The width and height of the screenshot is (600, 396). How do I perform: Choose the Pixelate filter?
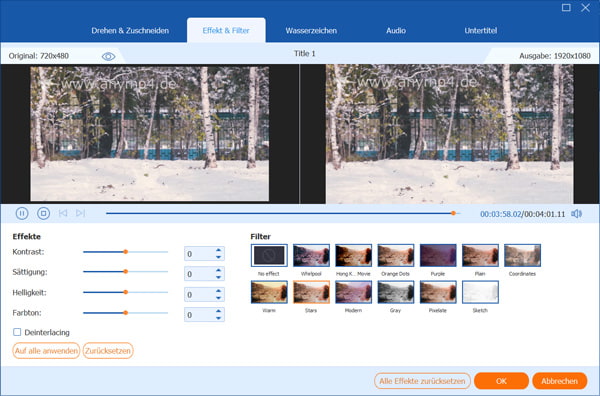(x=438, y=292)
